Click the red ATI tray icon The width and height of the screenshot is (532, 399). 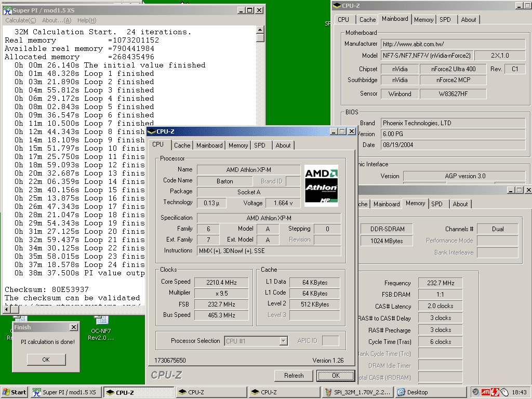click(x=485, y=392)
